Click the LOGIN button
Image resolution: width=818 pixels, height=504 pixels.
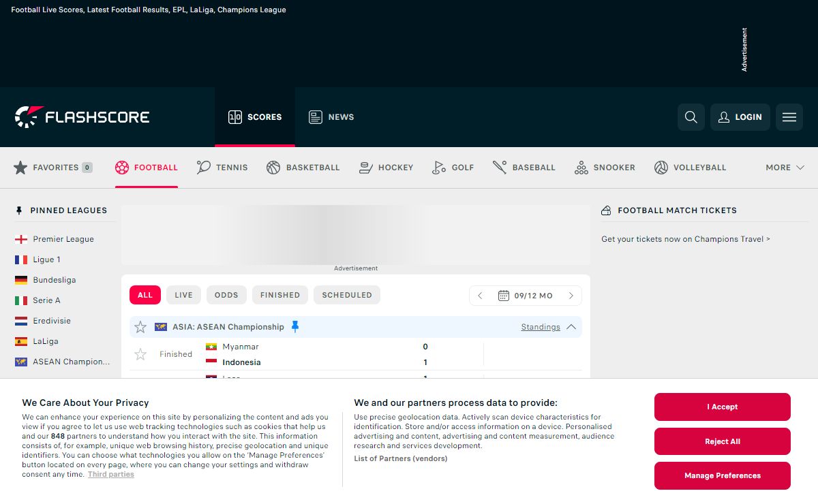click(x=740, y=117)
